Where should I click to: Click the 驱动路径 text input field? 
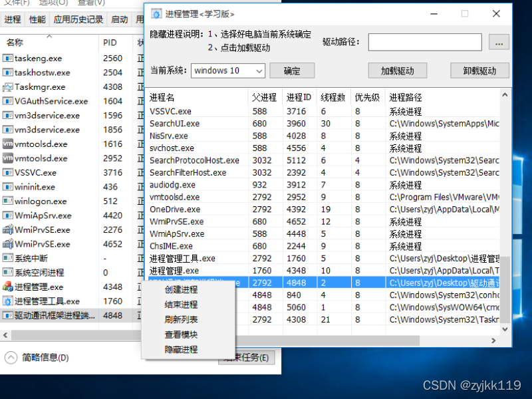(425, 42)
